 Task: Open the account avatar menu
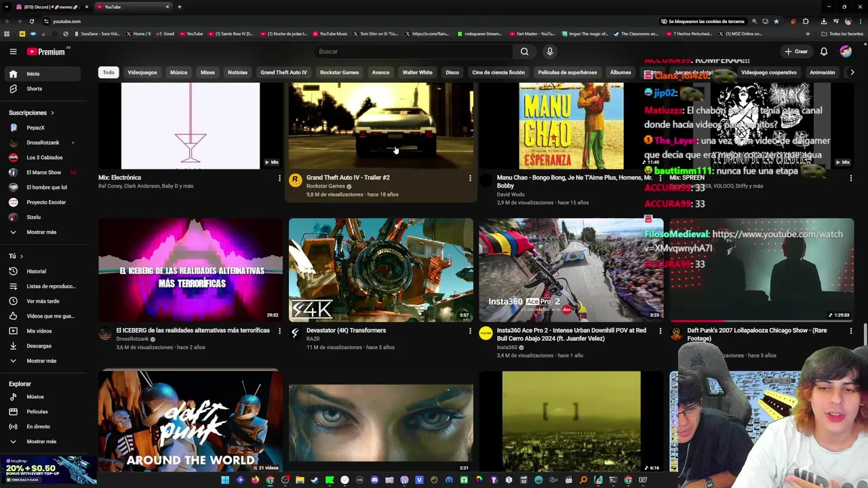[x=846, y=52]
